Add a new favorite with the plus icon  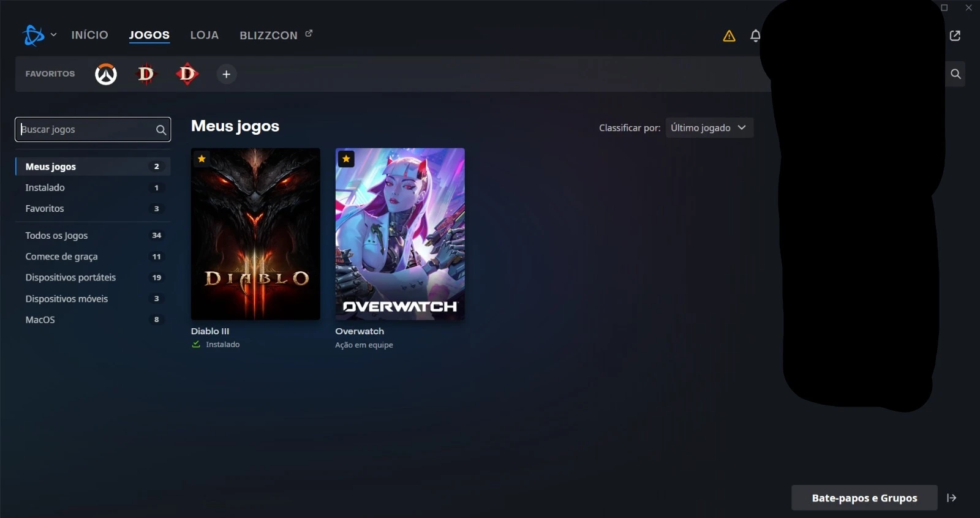click(227, 74)
